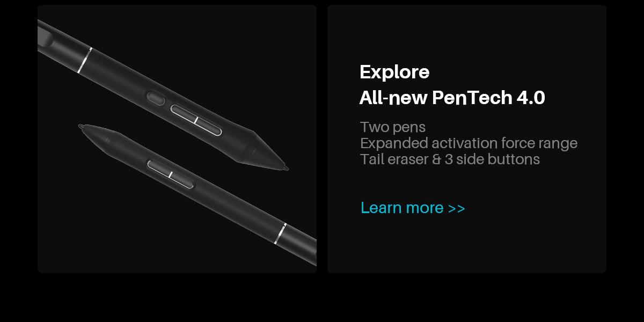Click the Two pens feature line
The height and width of the screenshot is (322, 644).
tap(393, 127)
